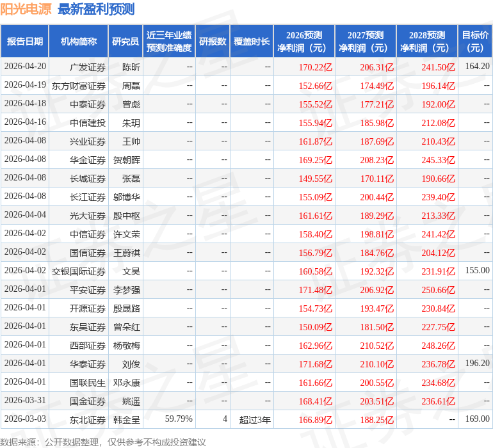The width and height of the screenshot is (493, 448).
Task: Click the 数据来源 disclaimer text at bottom
Action: click(102, 442)
